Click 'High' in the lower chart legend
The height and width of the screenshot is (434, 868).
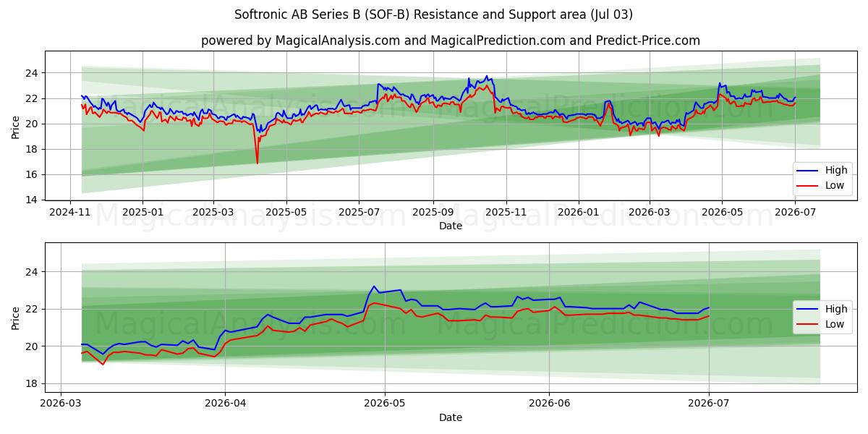pyautogui.click(x=836, y=310)
